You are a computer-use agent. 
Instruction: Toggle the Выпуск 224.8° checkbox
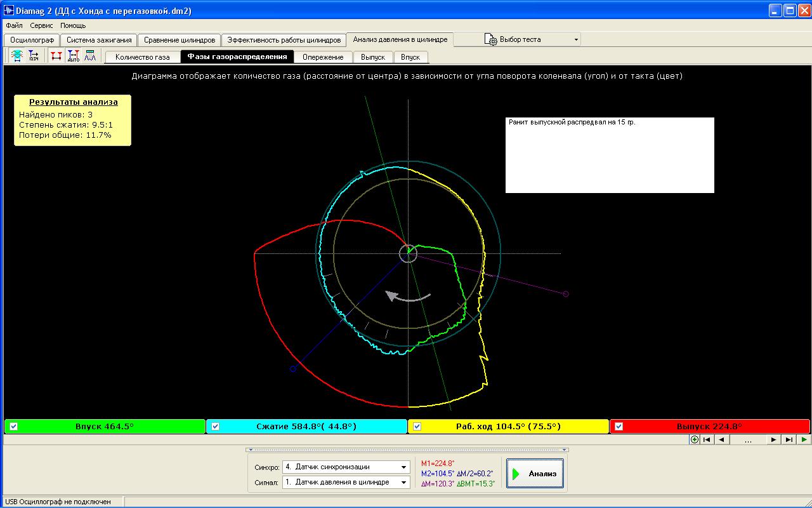pyautogui.click(x=619, y=427)
